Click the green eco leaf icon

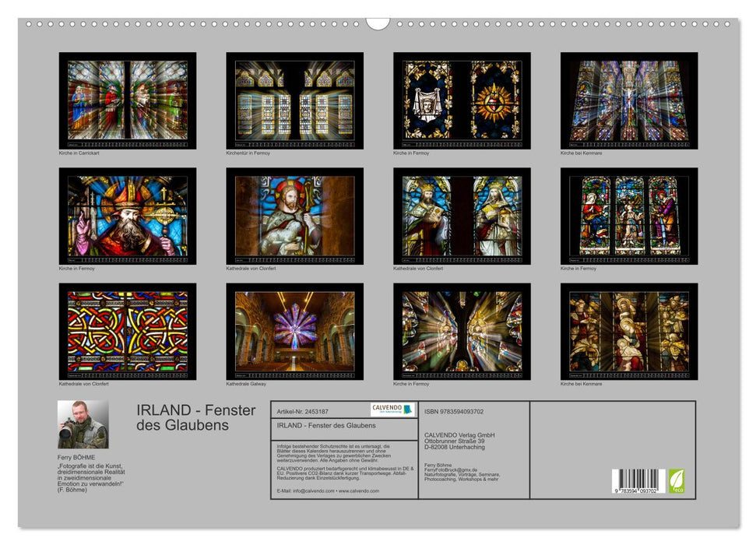[676, 481]
